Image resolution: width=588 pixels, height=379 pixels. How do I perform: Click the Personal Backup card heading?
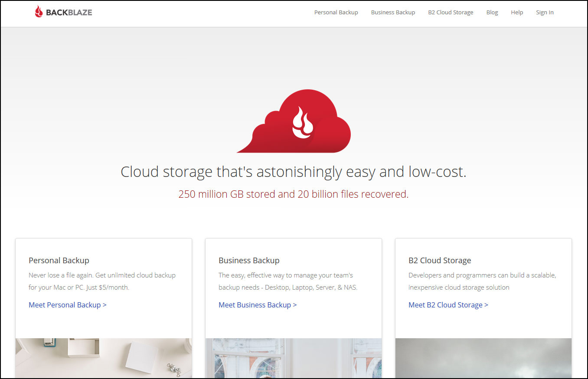[x=59, y=261]
